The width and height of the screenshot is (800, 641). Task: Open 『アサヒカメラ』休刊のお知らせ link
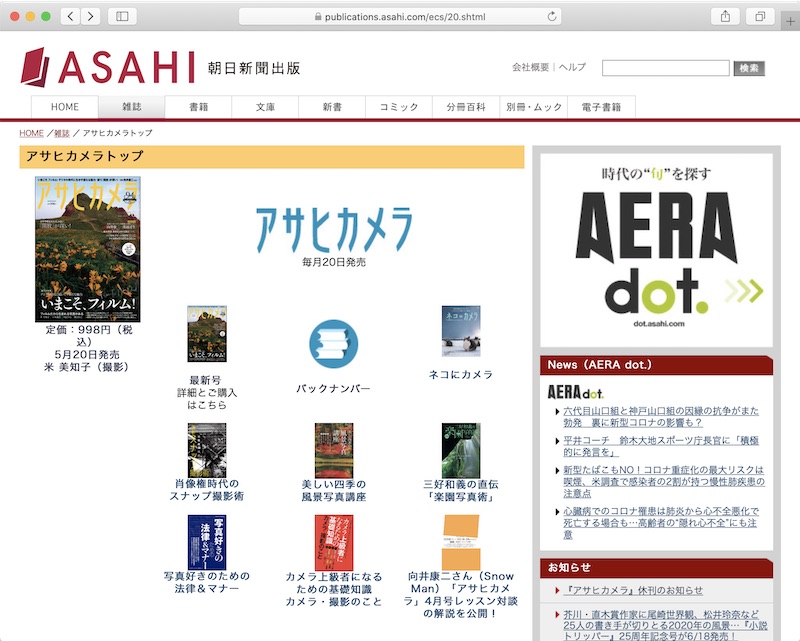pos(633,590)
